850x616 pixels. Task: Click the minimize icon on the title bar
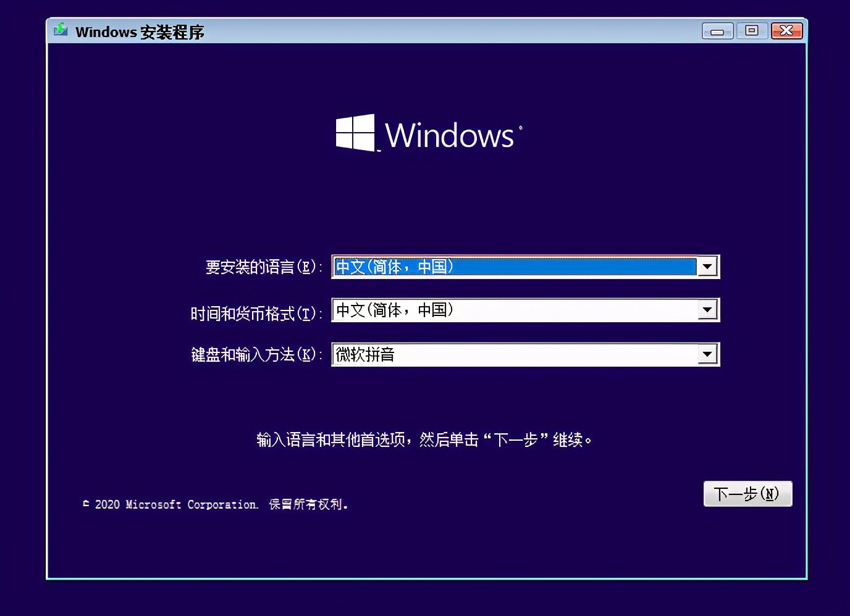(717, 30)
